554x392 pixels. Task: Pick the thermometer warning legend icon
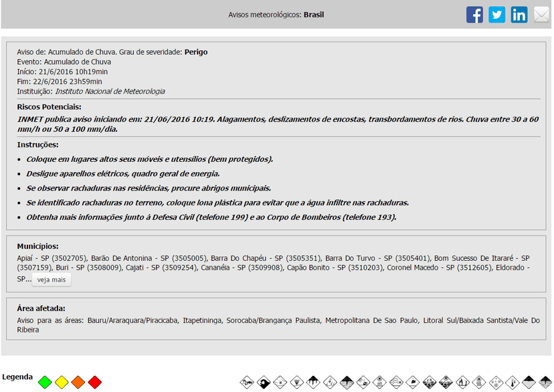click(x=513, y=382)
